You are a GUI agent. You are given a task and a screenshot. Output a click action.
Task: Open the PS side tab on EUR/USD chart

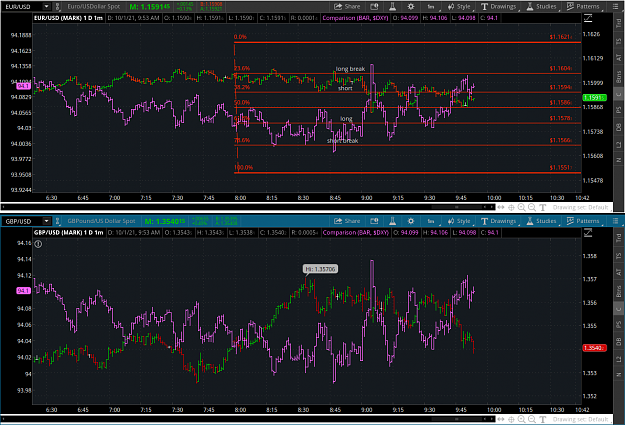coord(619,110)
